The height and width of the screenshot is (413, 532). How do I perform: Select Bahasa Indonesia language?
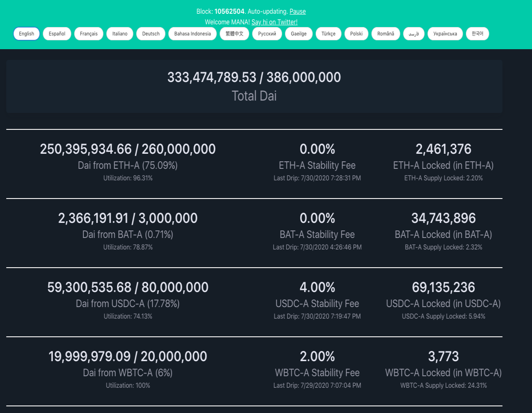(x=192, y=34)
